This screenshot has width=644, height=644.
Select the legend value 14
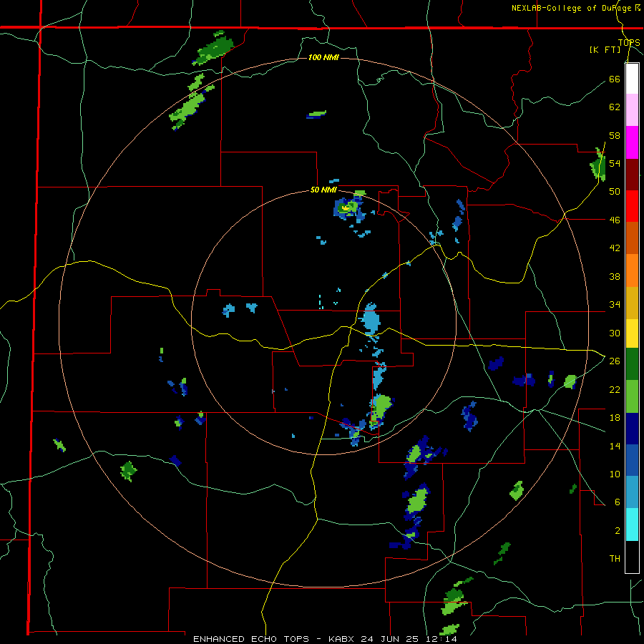tap(615, 446)
